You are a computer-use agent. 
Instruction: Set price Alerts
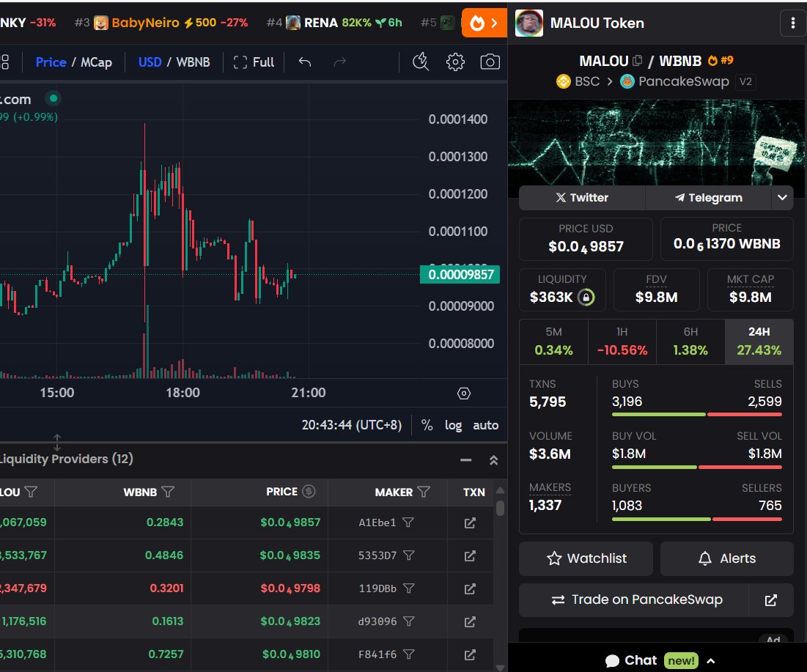pyautogui.click(x=726, y=558)
